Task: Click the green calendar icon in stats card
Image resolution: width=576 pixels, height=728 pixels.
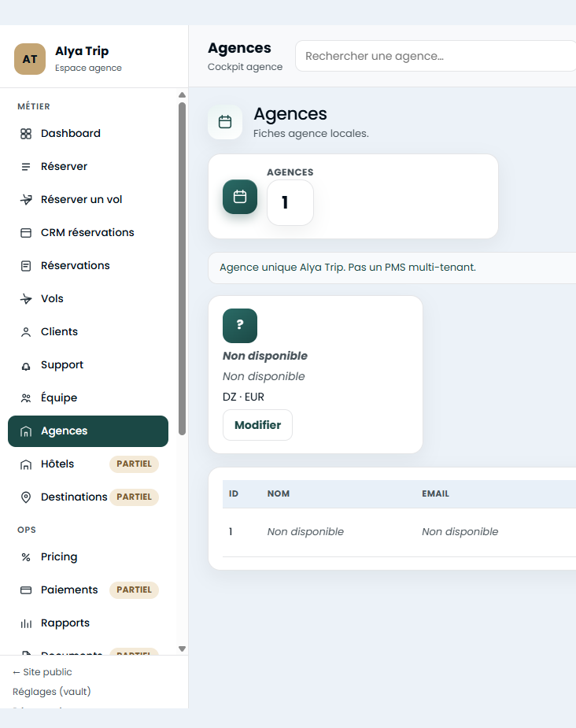Action: pos(240,197)
